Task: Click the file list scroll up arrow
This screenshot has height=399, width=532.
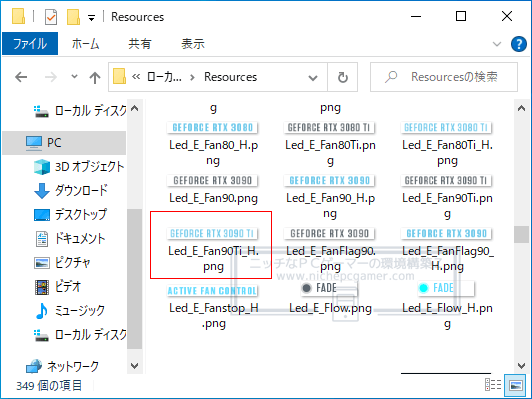Action: click(521, 108)
